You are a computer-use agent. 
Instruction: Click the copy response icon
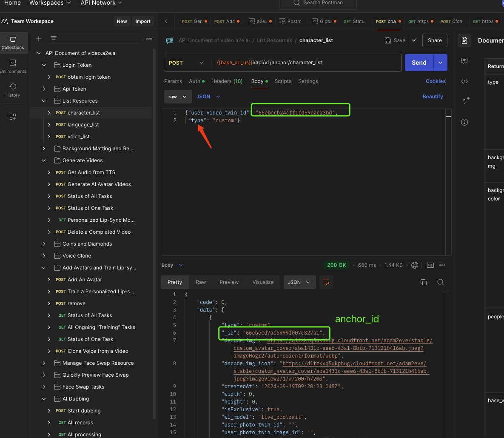(x=423, y=282)
